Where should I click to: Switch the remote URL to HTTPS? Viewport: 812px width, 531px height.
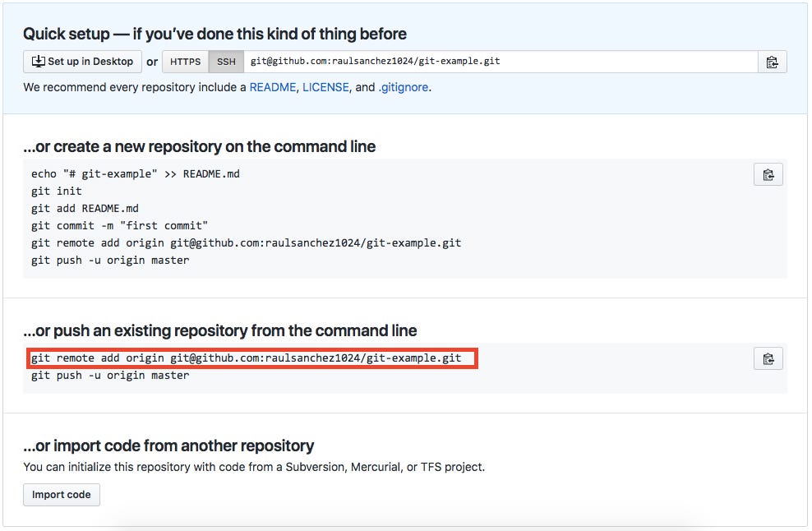(x=185, y=61)
